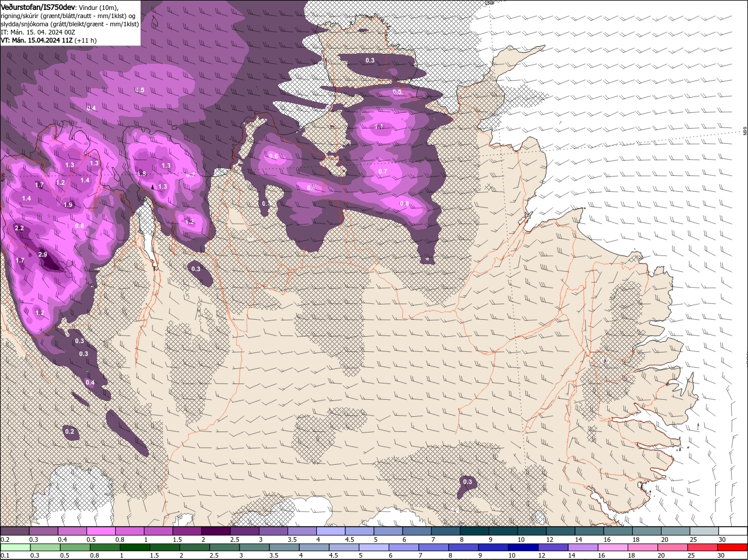
Task: Click the darkest green 1–1.5 rain scale swatch
Action: pos(135,547)
